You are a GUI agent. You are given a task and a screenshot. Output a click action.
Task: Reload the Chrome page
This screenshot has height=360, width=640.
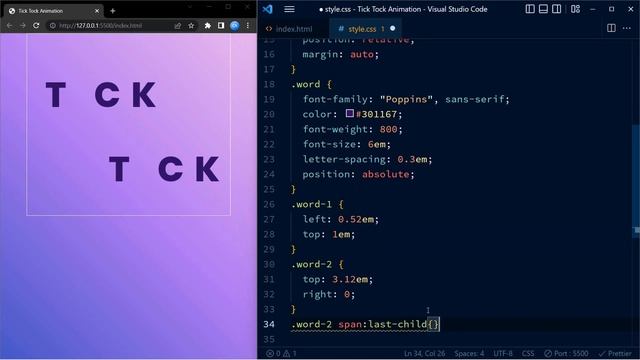36,25
